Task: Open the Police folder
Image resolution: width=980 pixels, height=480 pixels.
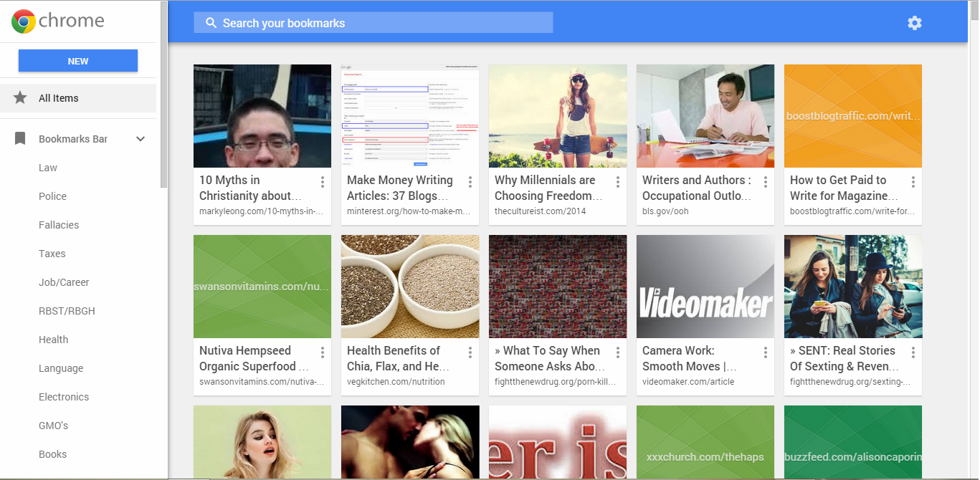Action: click(x=52, y=196)
